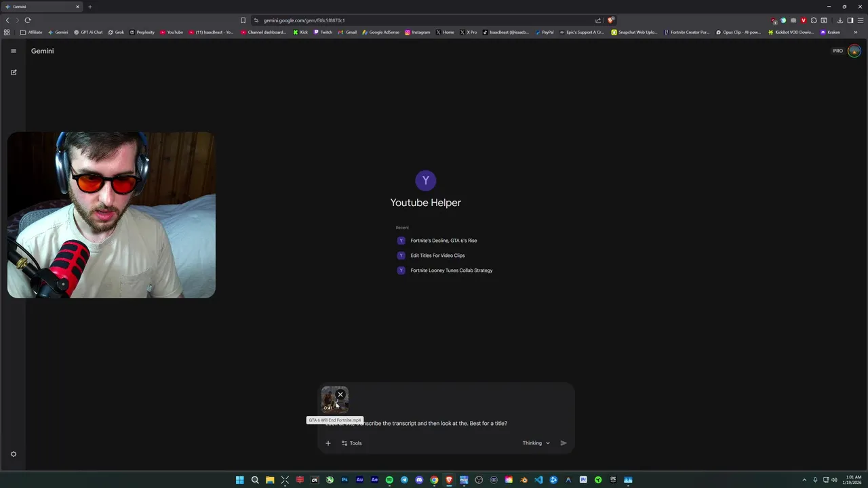Open browser downloads icon
The image size is (868, 488).
tap(840, 20)
